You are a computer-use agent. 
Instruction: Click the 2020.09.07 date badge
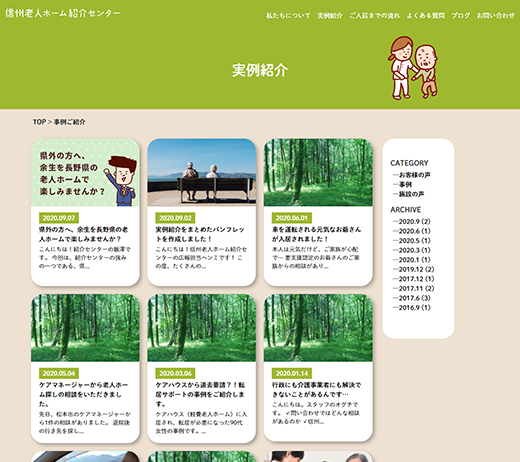click(59, 218)
